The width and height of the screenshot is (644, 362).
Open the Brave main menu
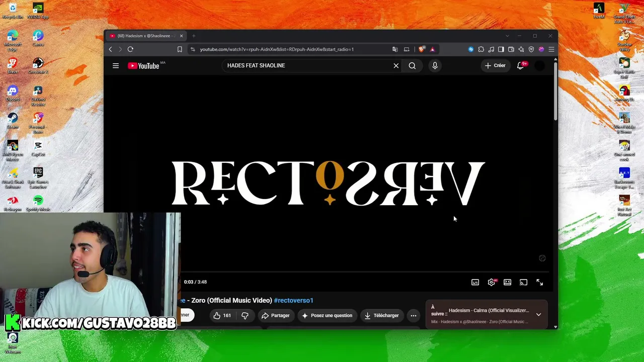pos(551,49)
